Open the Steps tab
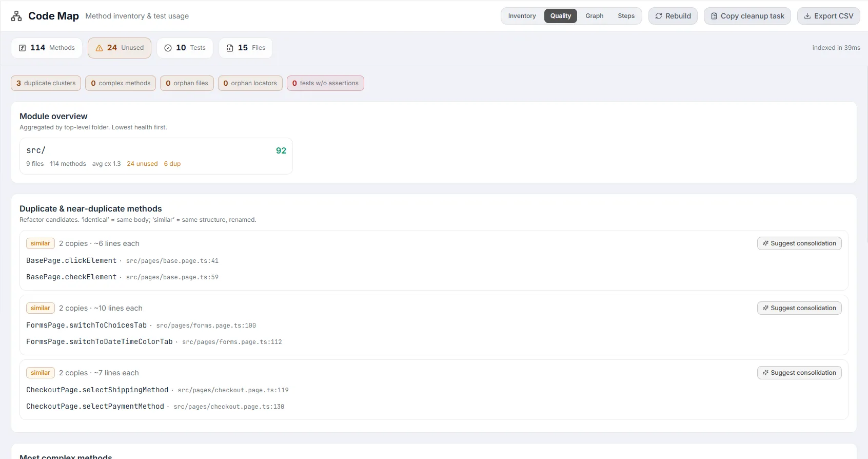Image resolution: width=868 pixels, height=459 pixels. click(x=626, y=16)
